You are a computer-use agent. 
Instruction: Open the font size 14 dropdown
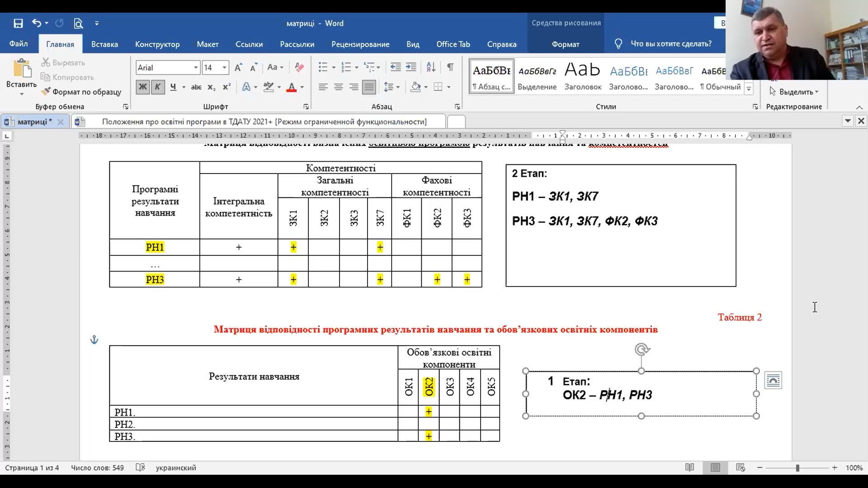[224, 68]
